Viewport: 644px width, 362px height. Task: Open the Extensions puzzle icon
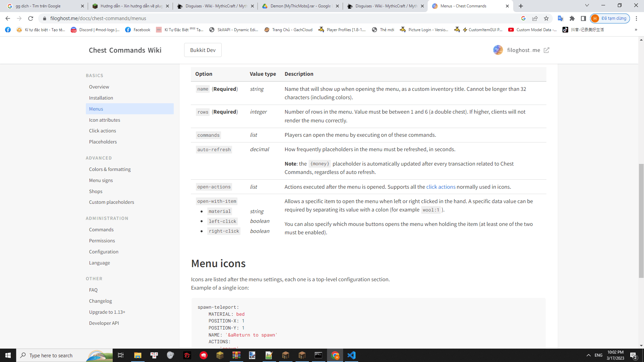click(x=572, y=18)
